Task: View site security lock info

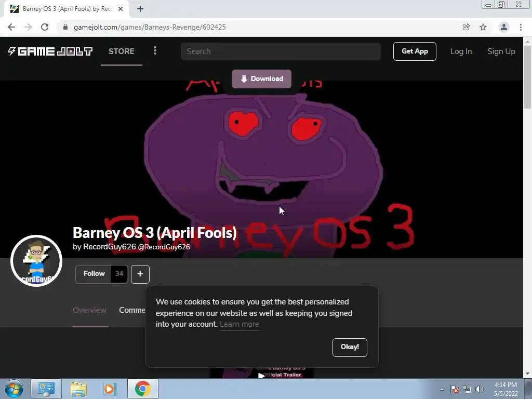Action: click(65, 27)
